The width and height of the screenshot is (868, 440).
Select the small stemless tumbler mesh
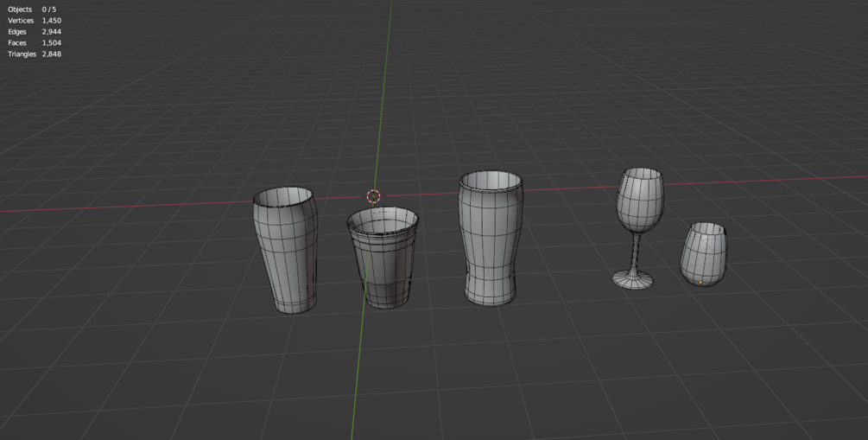pyautogui.click(x=703, y=255)
